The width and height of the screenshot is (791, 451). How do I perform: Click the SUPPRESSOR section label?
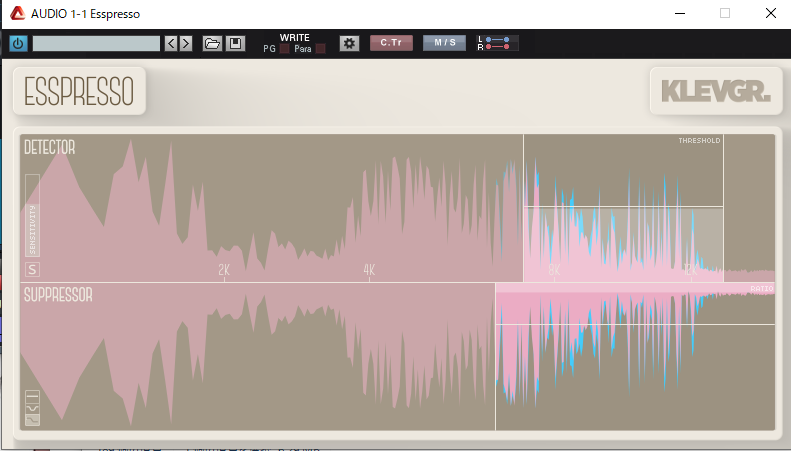pos(58,295)
